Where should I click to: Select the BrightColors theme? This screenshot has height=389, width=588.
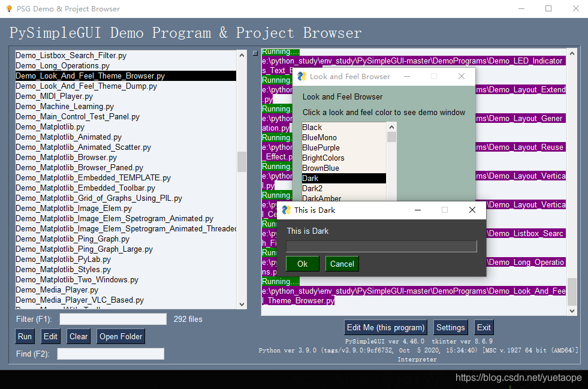tap(344, 158)
